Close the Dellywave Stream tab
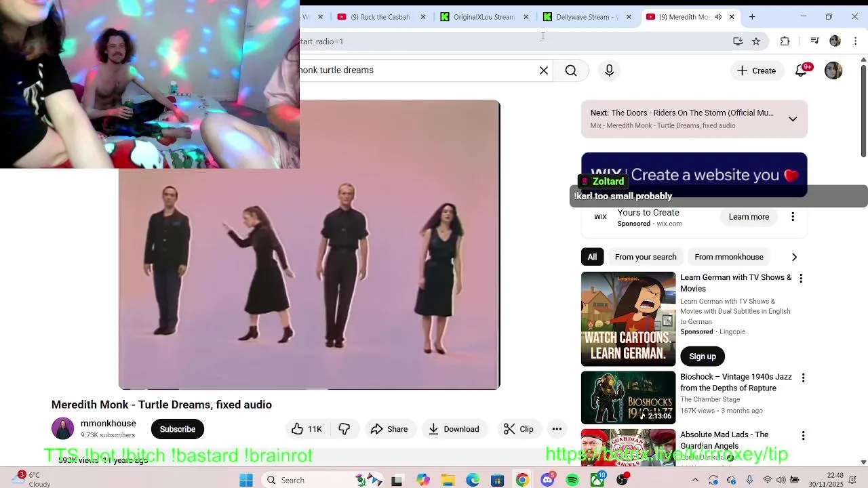Screen dimensions: 868x488 point(629,17)
